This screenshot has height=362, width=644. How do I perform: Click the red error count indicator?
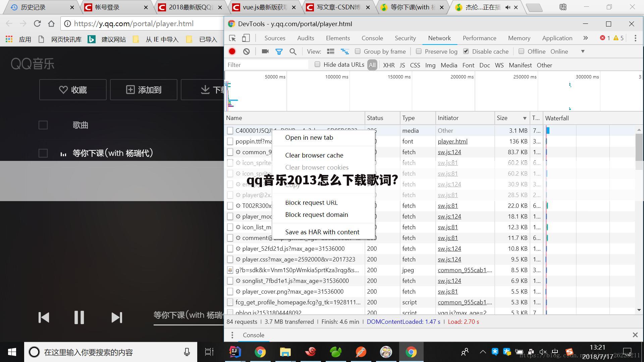605,38
